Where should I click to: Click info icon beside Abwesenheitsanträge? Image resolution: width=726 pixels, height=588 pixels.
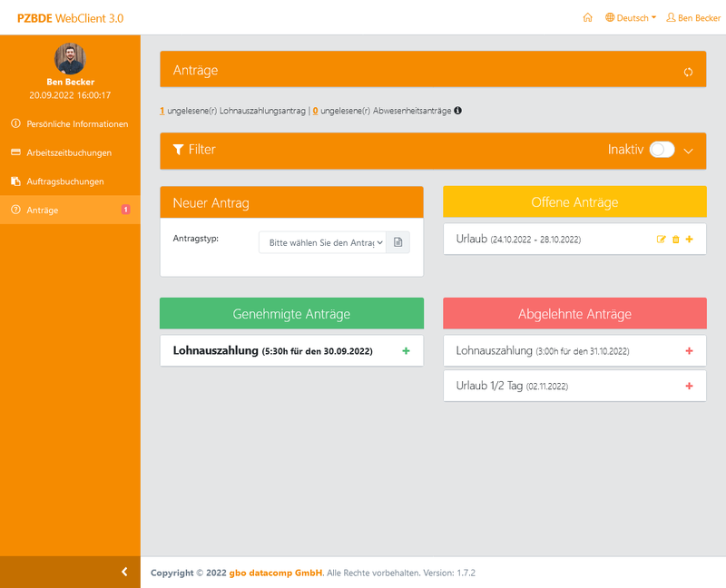(457, 111)
